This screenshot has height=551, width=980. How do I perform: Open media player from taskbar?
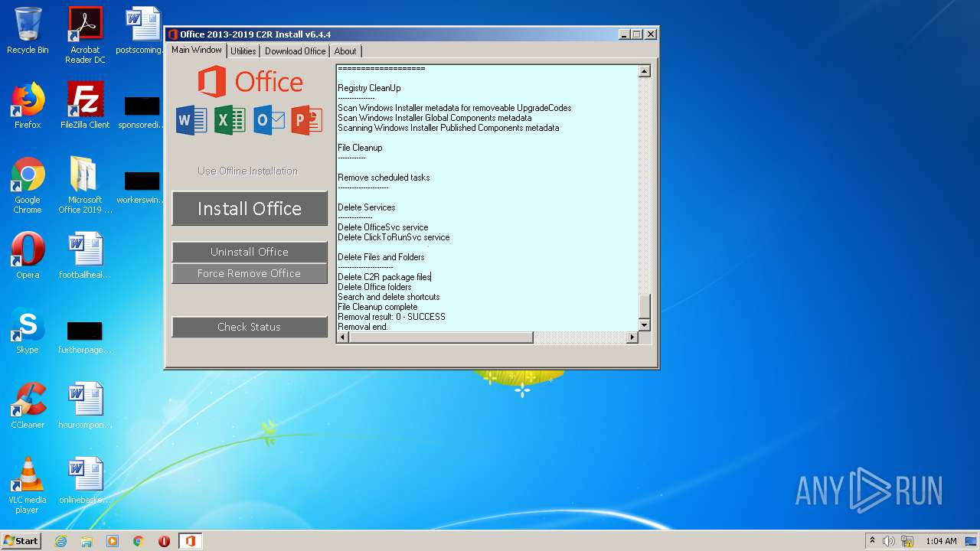(113, 541)
